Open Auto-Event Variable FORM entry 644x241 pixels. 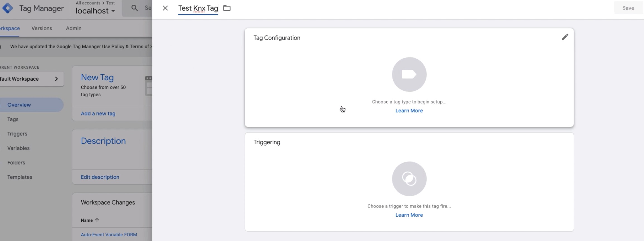pos(109,235)
